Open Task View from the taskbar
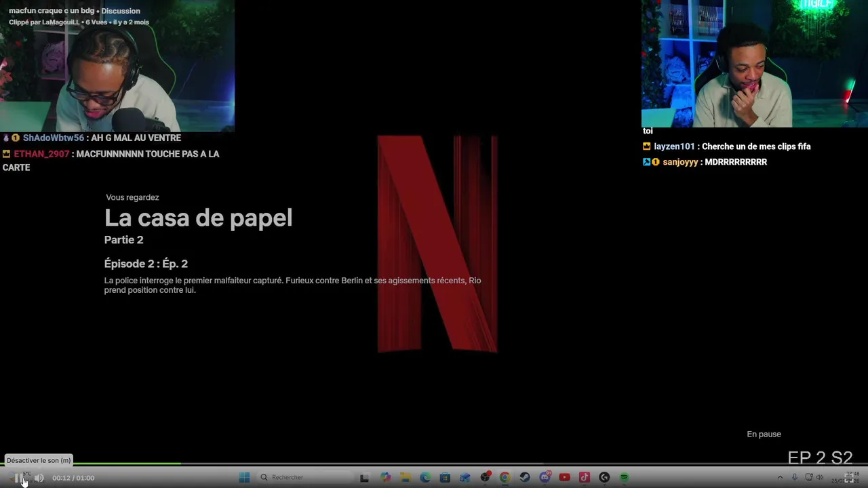Viewport: 868px width, 488px height. [364, 478]
